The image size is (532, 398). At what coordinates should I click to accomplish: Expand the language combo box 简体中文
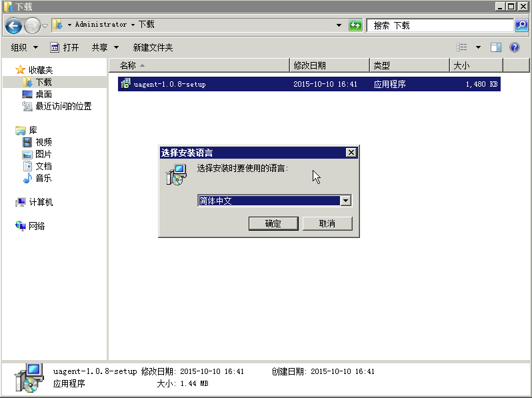(345, 201)
